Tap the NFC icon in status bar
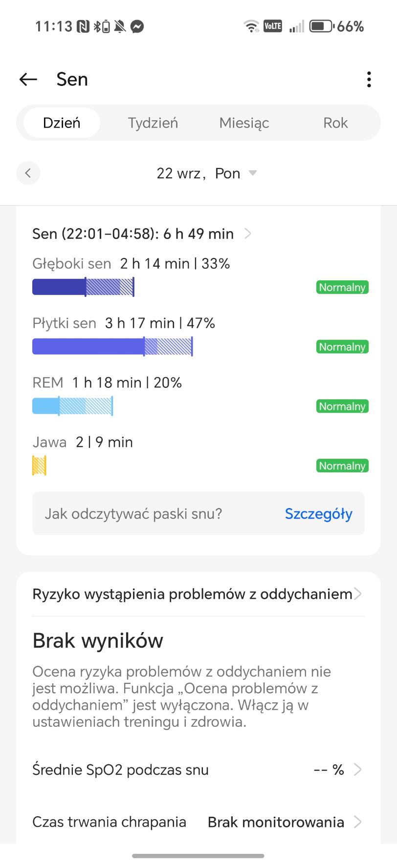397x868 pixels. (83, 26)
